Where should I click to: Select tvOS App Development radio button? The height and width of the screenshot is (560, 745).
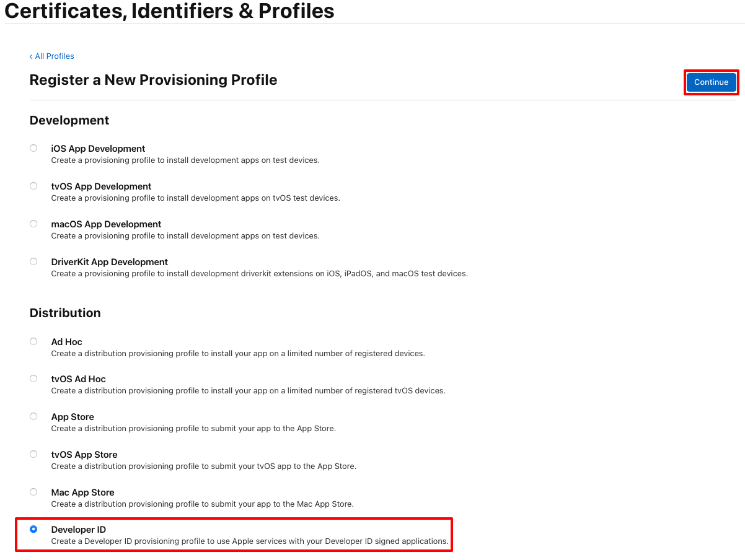[33, 186]
